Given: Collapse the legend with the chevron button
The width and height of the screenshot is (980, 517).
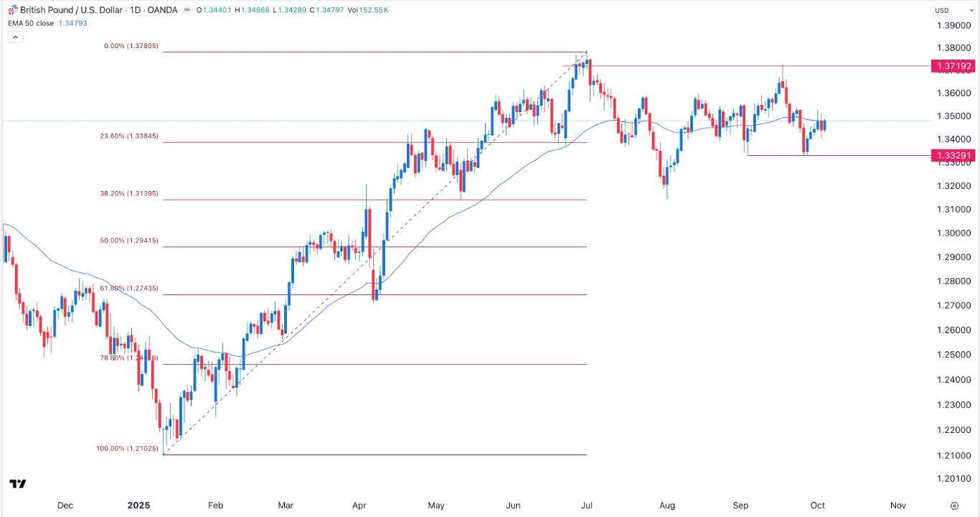Looking at the screenshot, I should coord(15,37).
